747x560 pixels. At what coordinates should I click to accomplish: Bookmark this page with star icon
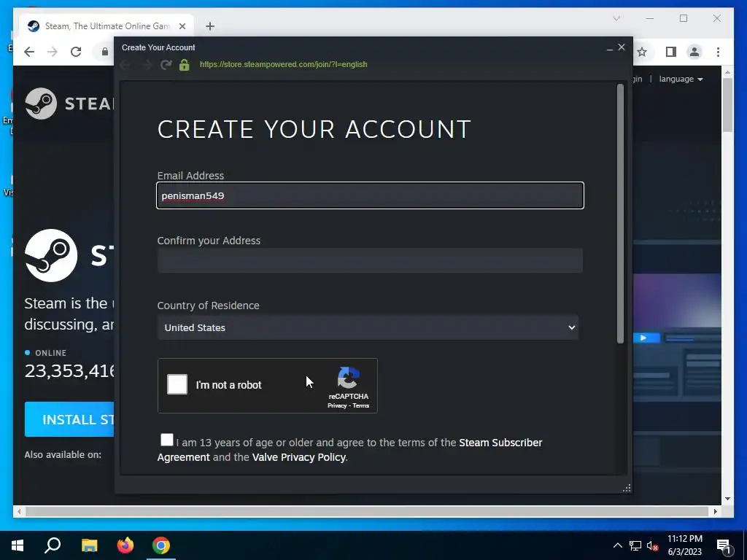[x=642, y=52]
